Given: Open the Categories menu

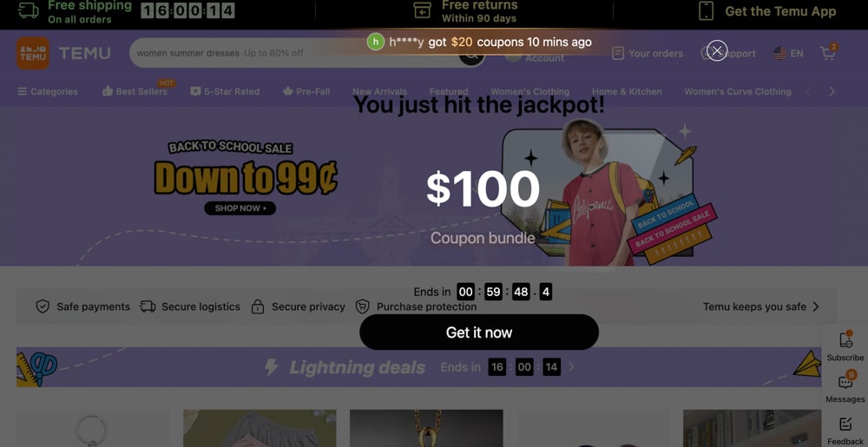Looking at the screenshot, I should (48, 91).
